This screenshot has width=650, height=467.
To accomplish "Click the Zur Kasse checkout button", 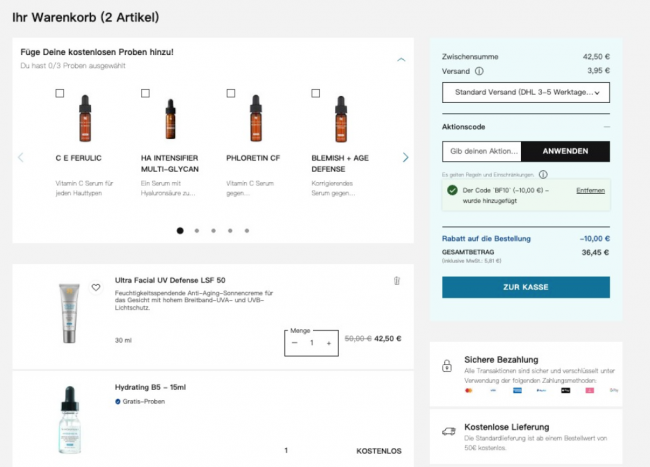I will [x=525, y=287].
